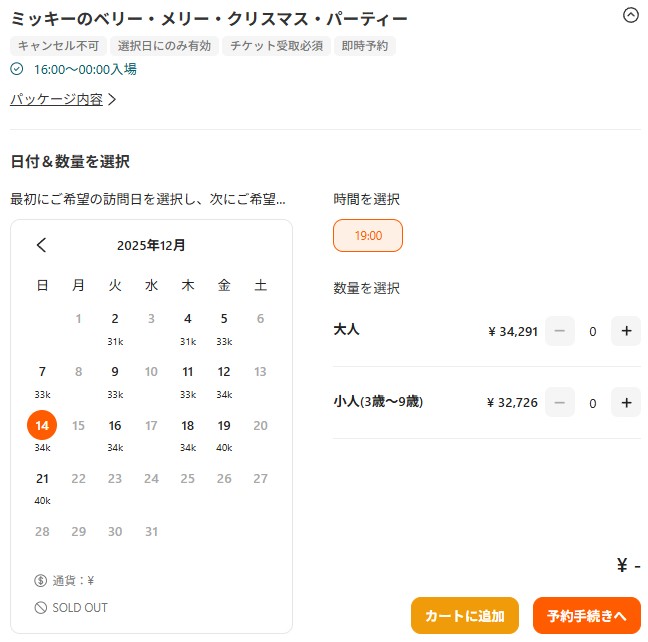The image size is (648, 642).
Task: Select December 14 in the calendar
Action: (42, 425)
